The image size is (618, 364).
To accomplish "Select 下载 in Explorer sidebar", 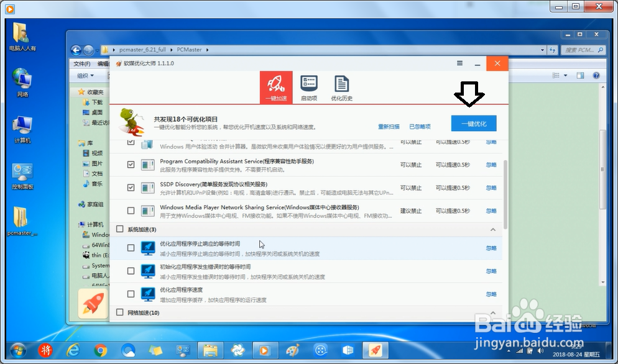I will pyautogui.click(x=97, y=102).
